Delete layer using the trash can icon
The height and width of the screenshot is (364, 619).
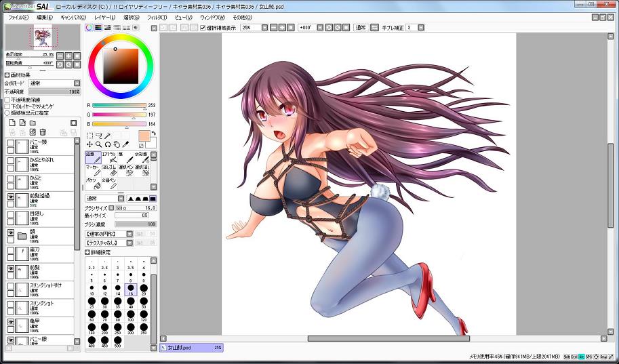pyautogui.click(x=43, y=132)
